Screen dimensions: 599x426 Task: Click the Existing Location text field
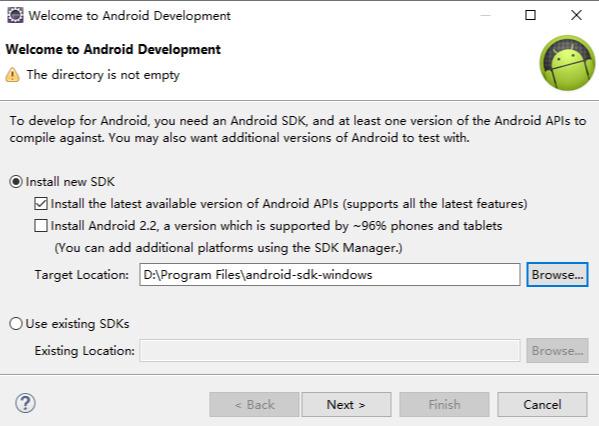[330, 350]
